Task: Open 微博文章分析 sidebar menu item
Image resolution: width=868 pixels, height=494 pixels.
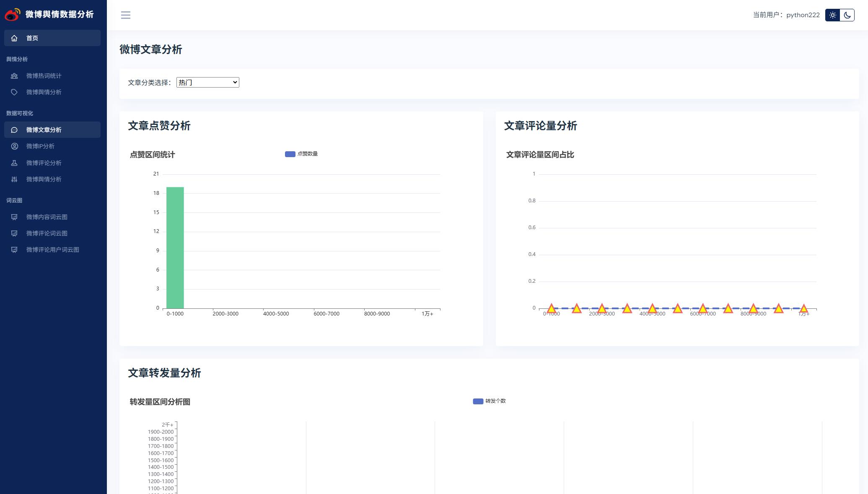Action: pos(44,130)
